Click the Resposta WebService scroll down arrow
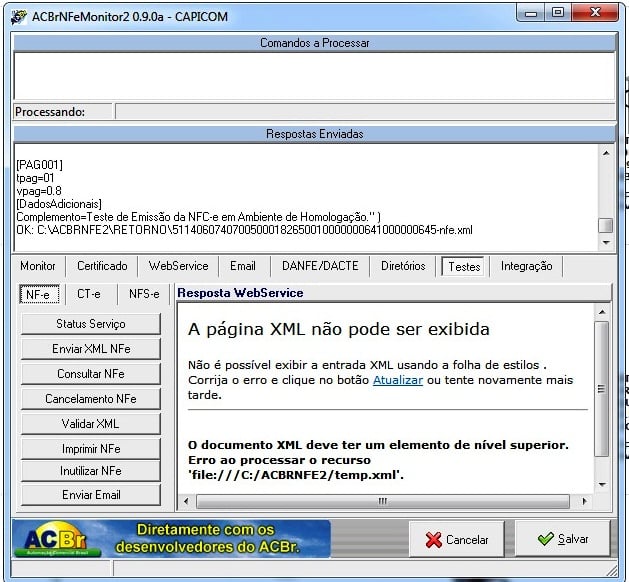This screenshot has height=582, width=629. click(601, 485)
